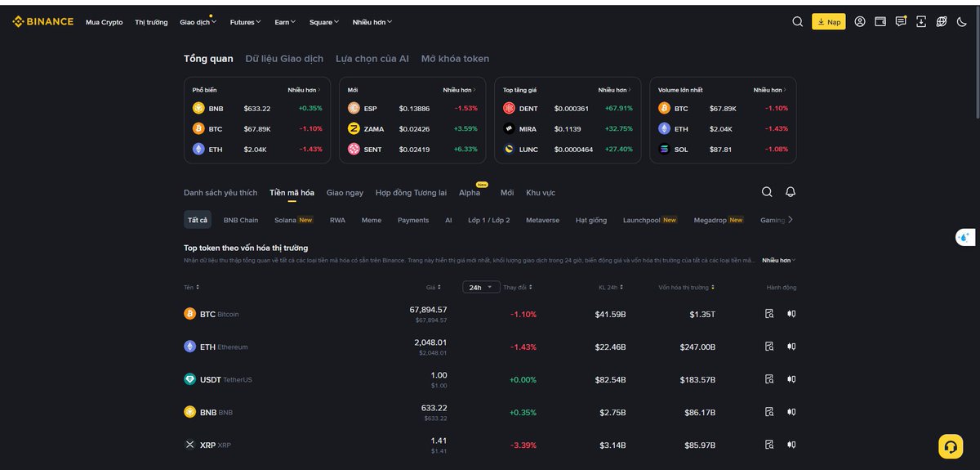The image size is (980, 470).
Task: Toggle dark mode moon icon
Action: click(962, 22)
